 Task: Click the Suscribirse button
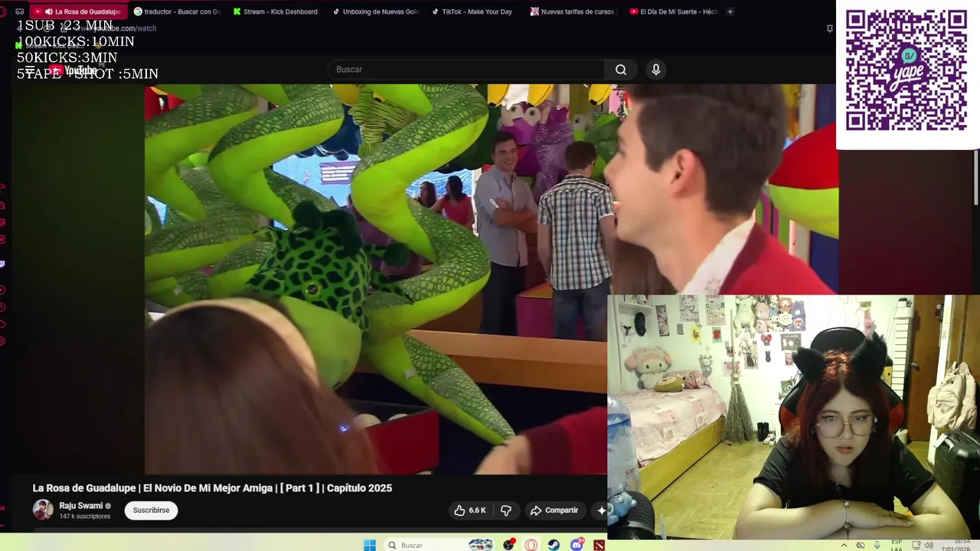tap(151, 510)
